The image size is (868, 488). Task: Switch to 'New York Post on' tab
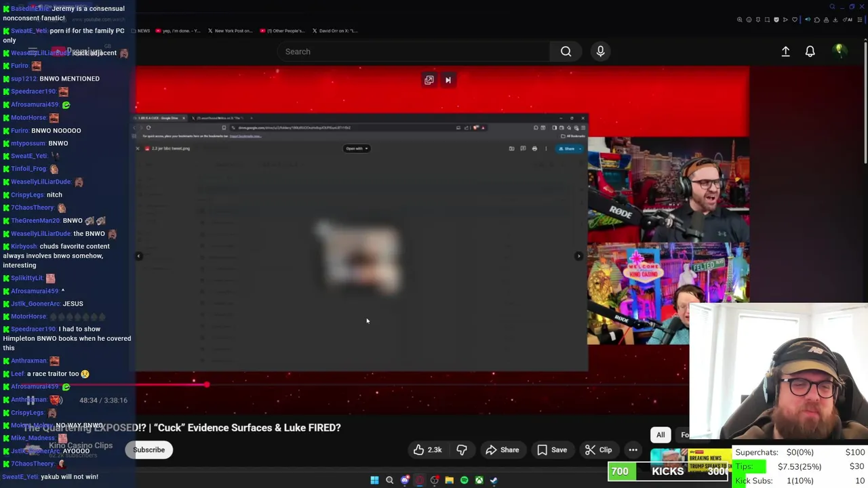click(x=231, y=30)
